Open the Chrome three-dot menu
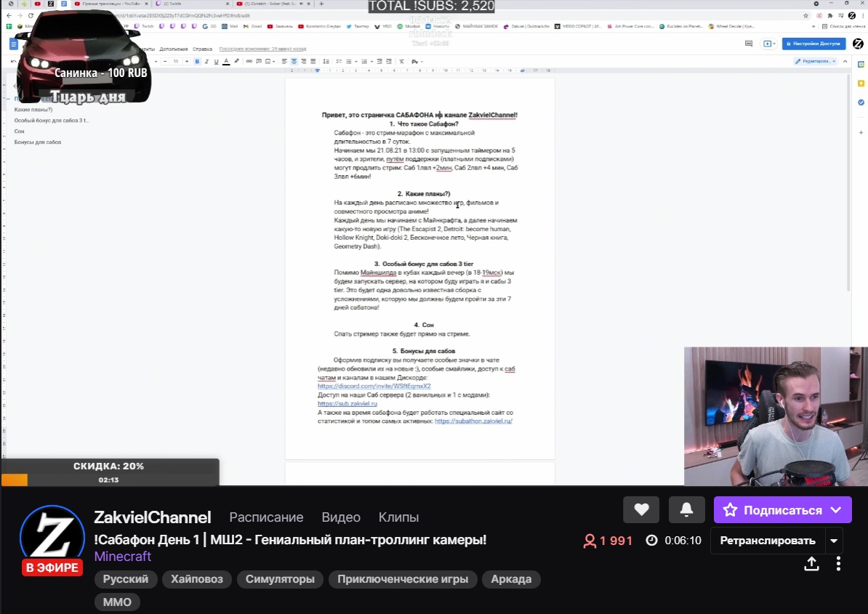The width and height of the screenshot is (868, 614). [x=863, y=15]
